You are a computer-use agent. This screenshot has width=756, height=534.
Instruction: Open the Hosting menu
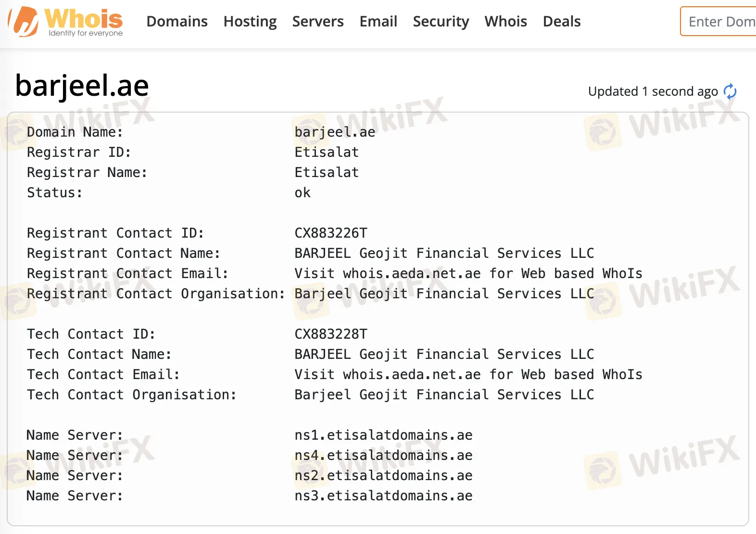point(250,22)
